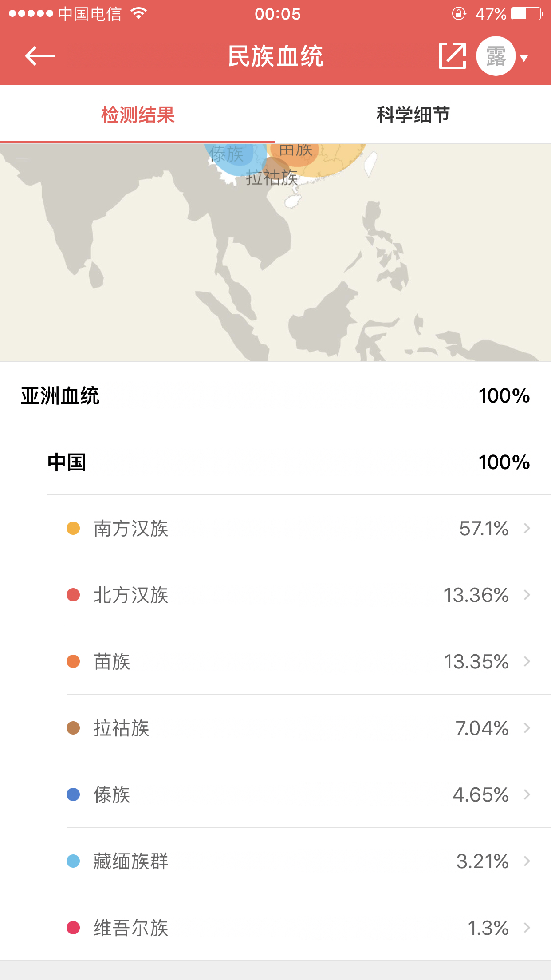Tap the 7.04% percentage for 拉祜族
Screen dimensions: 551x980
click(x=482, y=728)
